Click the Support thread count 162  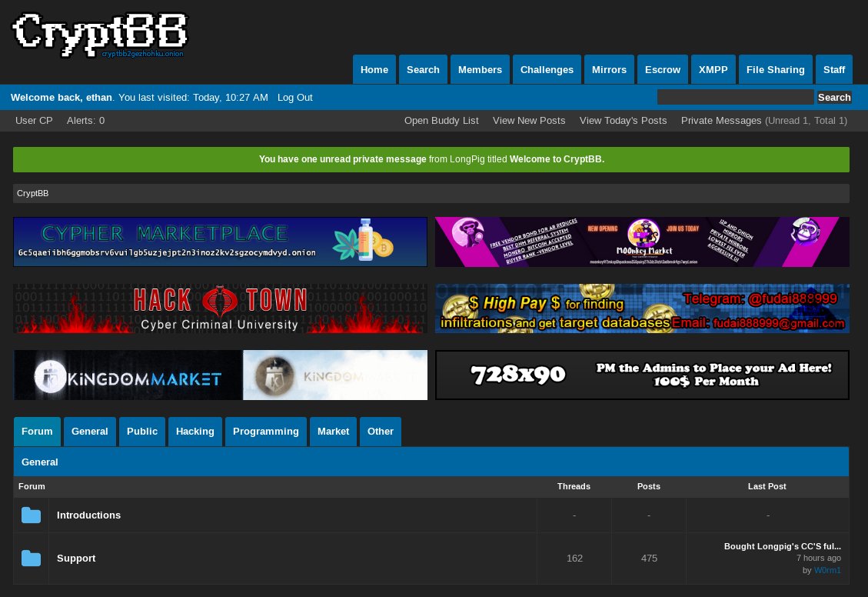574,559
